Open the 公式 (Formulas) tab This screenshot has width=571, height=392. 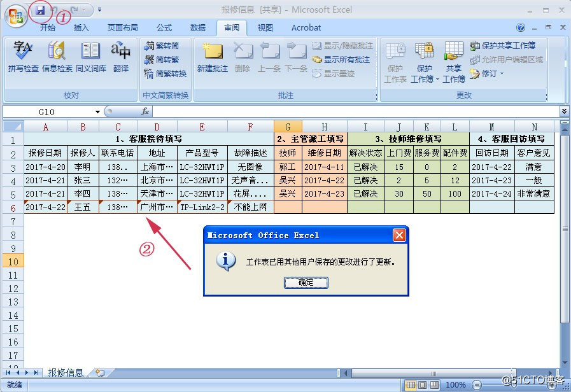tap(164, 27)
